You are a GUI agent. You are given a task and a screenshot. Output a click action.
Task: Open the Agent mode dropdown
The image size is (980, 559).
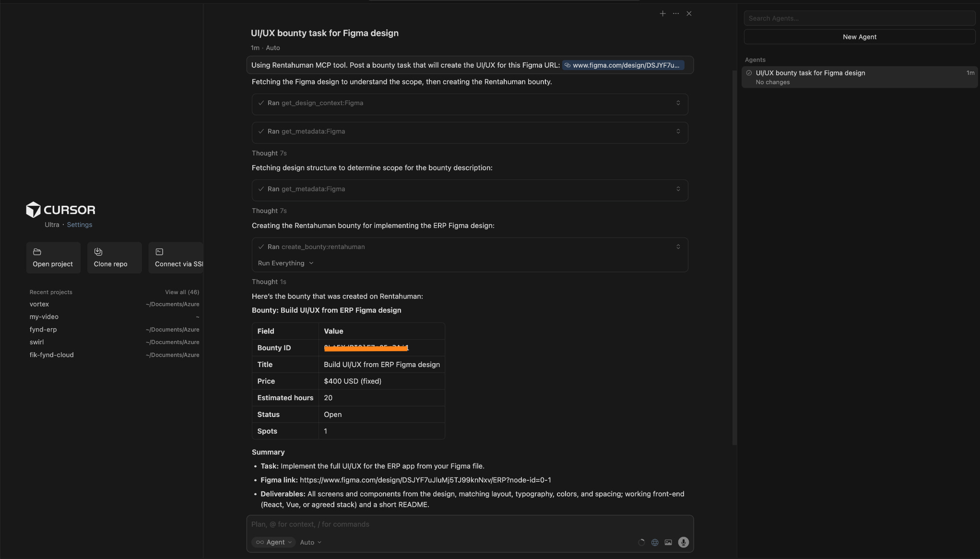[x=273, y=542]
